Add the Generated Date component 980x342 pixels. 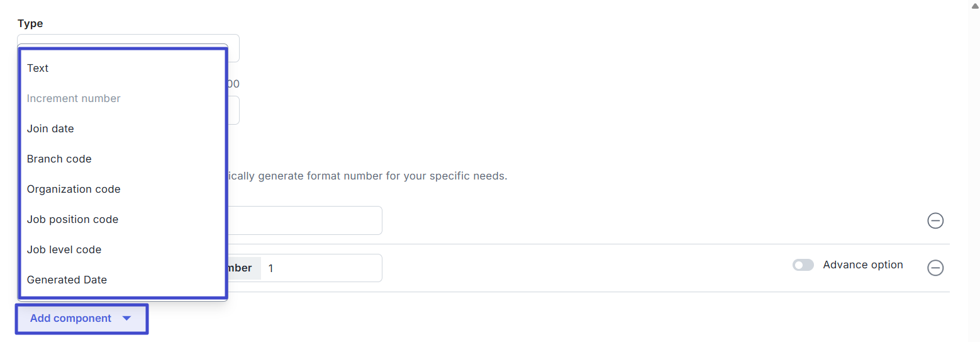coord(67,280)
